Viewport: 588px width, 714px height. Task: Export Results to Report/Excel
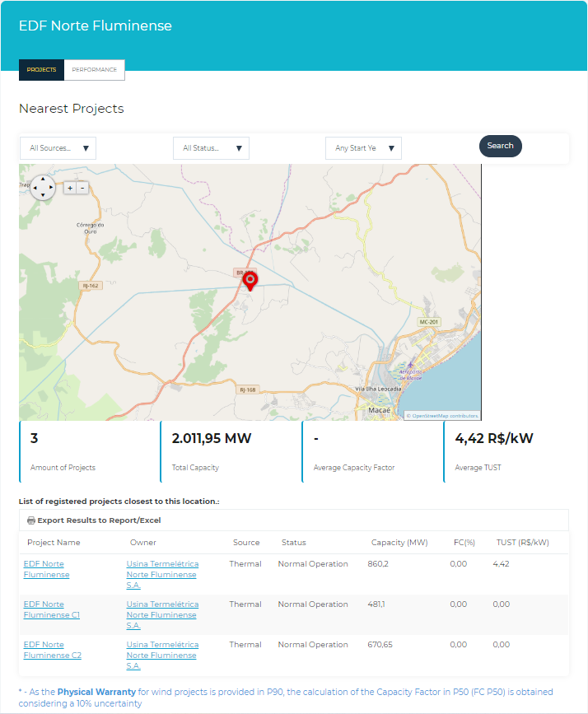click(99, 520)
